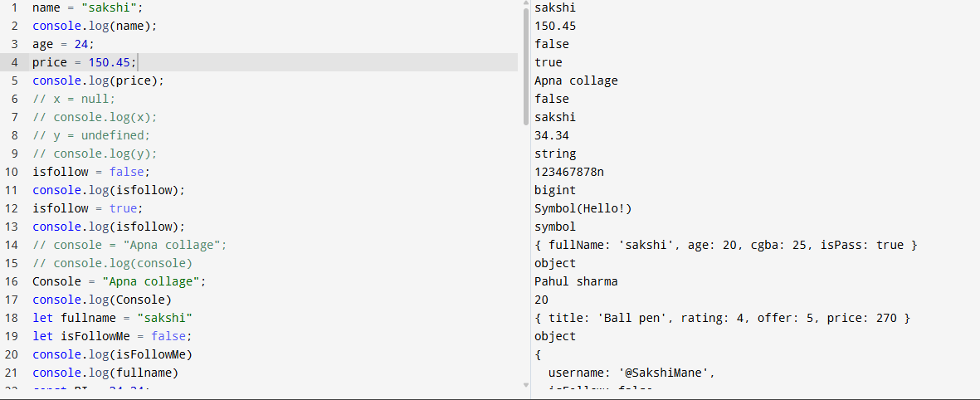The width and height of the screenshot is (980, 400).
Task: Click the editor's vertical scrollbar thumb
Action: (526, 67)
